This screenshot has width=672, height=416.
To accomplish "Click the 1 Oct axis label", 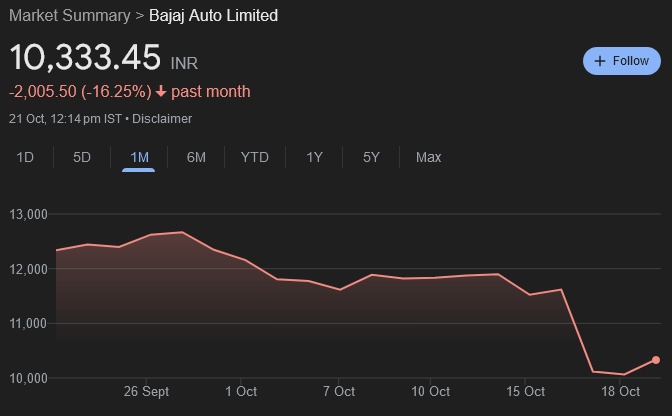I will [241, 391].
